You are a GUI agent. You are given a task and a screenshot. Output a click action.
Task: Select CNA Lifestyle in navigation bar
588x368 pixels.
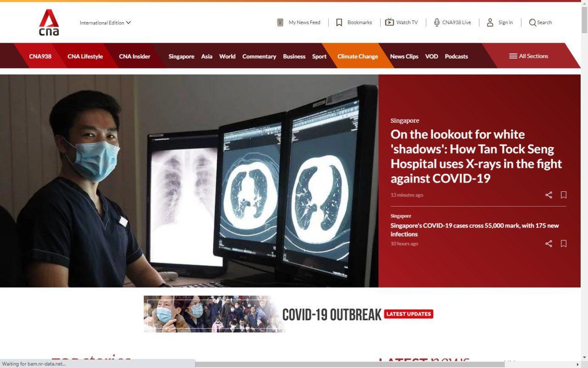85,57
